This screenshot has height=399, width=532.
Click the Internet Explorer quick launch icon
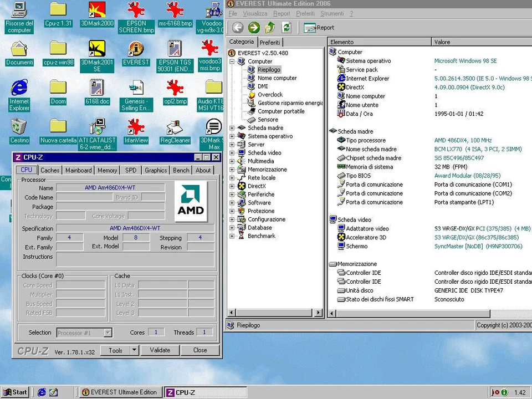[42, 392]
